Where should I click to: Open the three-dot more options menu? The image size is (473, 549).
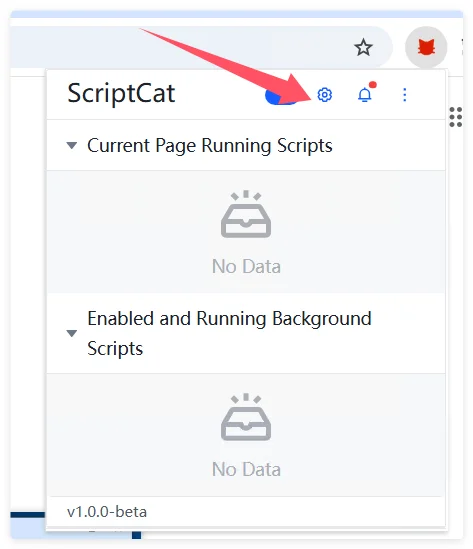pos(405,95)
